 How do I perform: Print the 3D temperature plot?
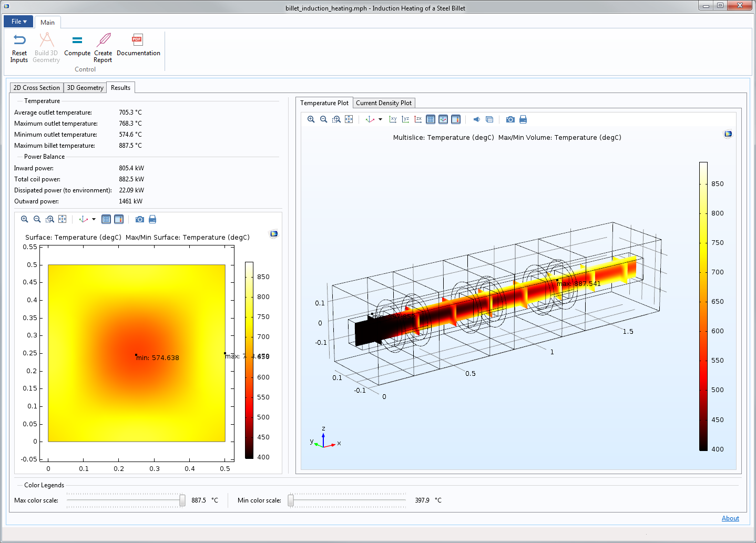(x=523, y=119)
